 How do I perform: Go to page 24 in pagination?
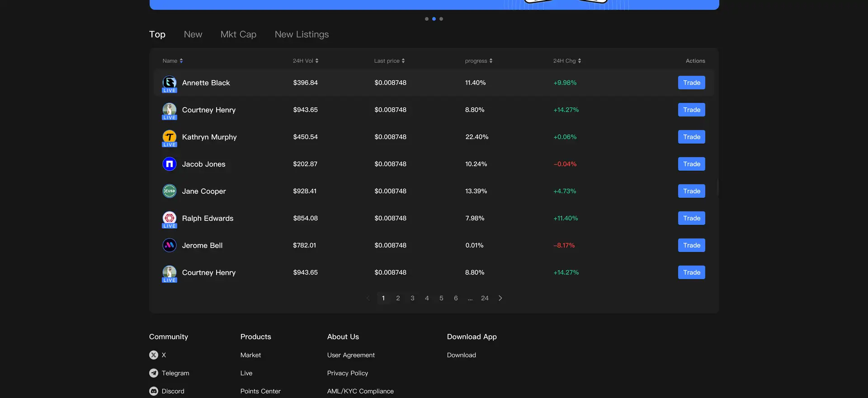coord(485,298)
